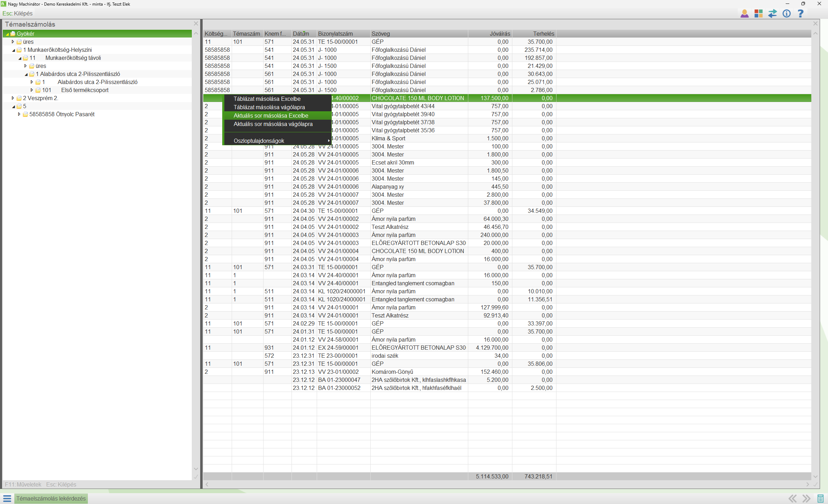Open the user profile icon
This screenshot has height=504, width=828.
[744, 14]
